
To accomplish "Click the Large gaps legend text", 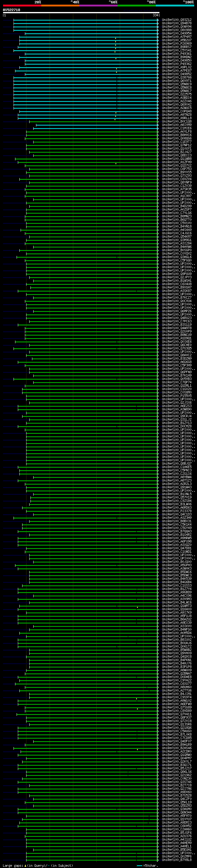I will (x=38, y=865).
